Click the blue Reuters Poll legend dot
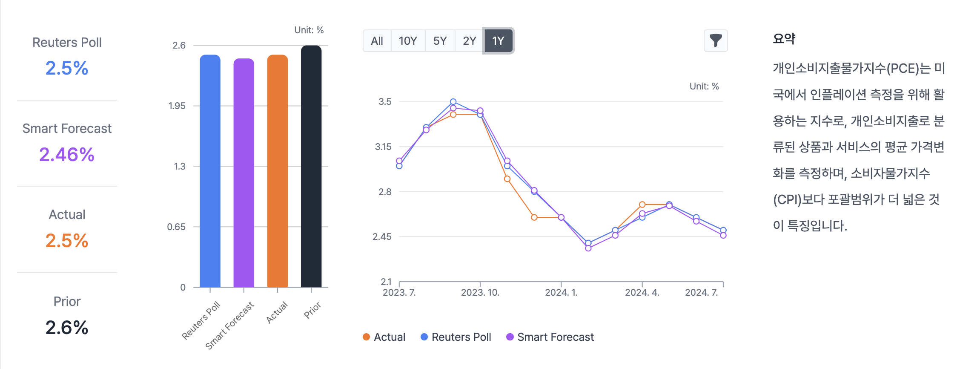This screenshot has width=980, height=369. pos(424,337)
